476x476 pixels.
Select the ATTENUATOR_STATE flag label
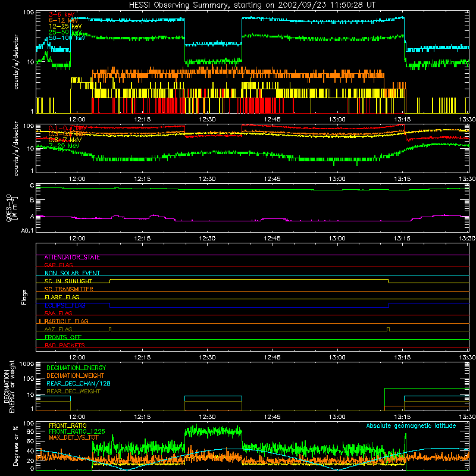click(x=72, y=258)
